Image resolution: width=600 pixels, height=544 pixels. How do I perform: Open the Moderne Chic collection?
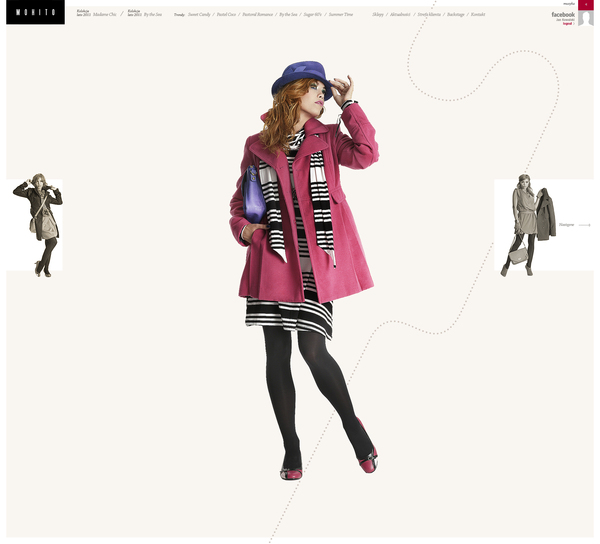tap(104, 15)
